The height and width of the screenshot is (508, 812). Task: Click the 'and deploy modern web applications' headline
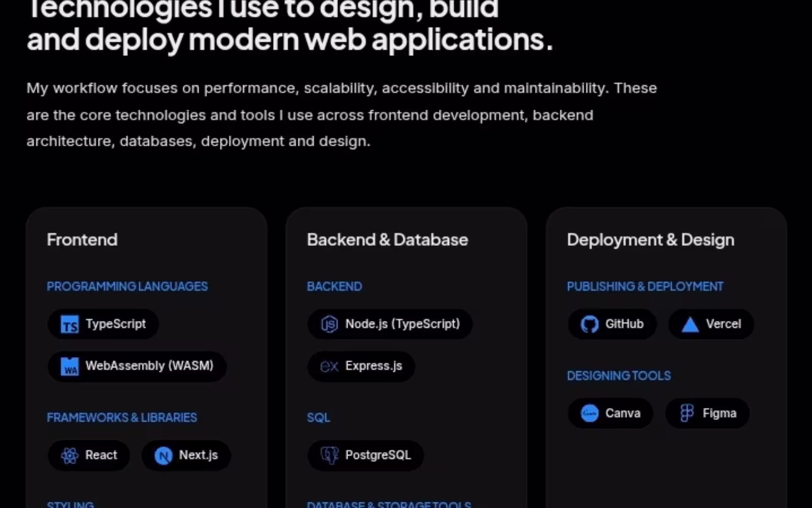(290, 40)
